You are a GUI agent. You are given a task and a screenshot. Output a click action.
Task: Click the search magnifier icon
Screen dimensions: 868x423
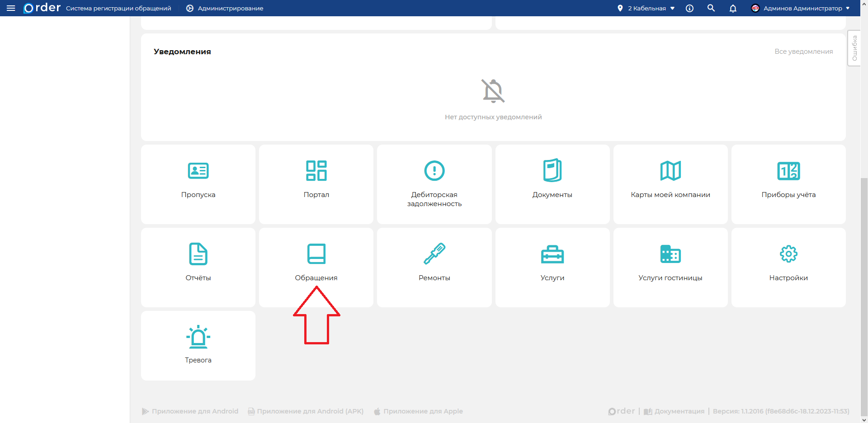(711, 8)
